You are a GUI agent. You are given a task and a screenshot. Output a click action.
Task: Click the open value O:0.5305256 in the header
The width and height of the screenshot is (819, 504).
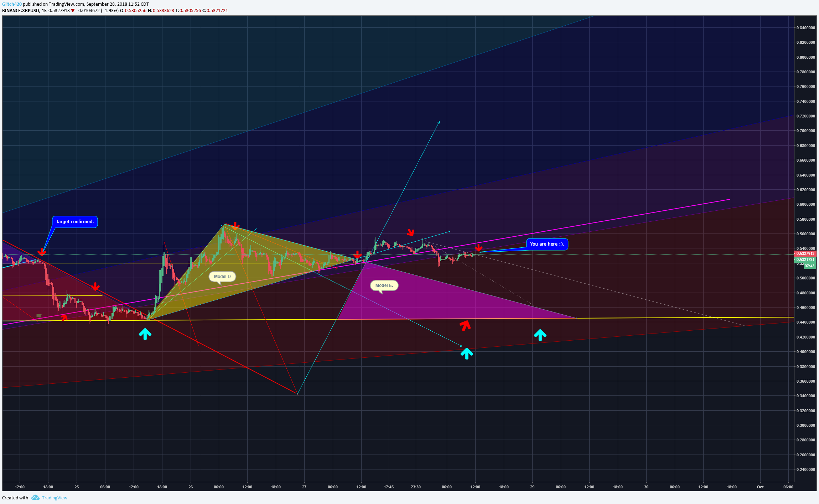133,11
